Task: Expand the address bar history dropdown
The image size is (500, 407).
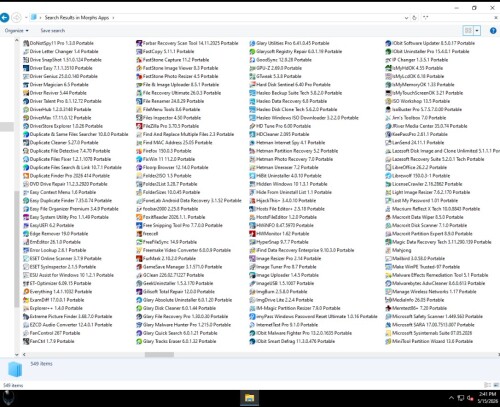Action: click(x=406, y=18)
